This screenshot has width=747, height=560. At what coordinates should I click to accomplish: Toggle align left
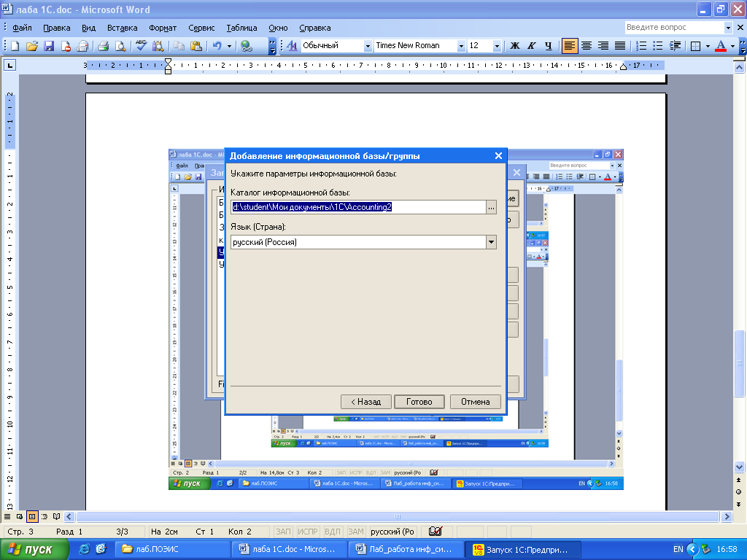click(569, 46)
